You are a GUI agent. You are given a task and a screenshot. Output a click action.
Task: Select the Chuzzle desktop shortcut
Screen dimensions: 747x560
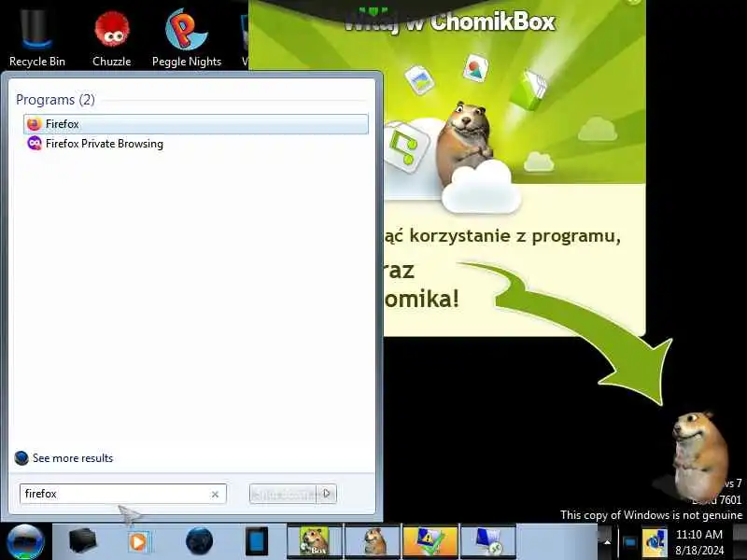click(111, 39)
